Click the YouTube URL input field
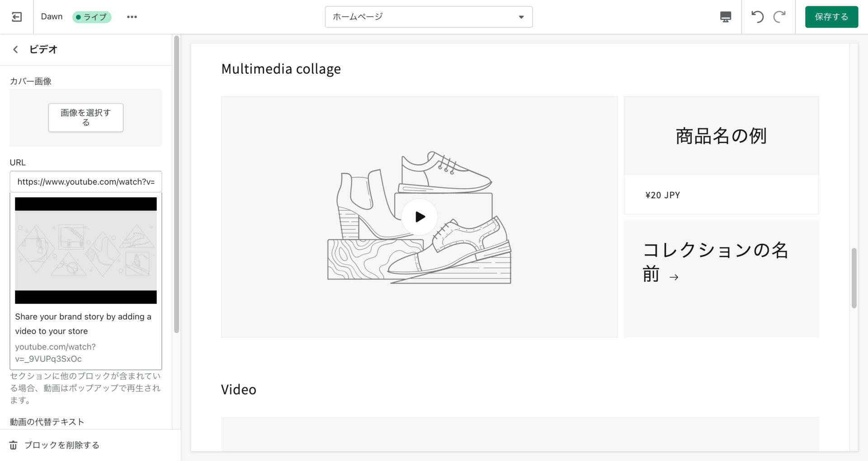The width and height of the screenshot is (868, 461). pyautogui.click(x=85, y=182)
